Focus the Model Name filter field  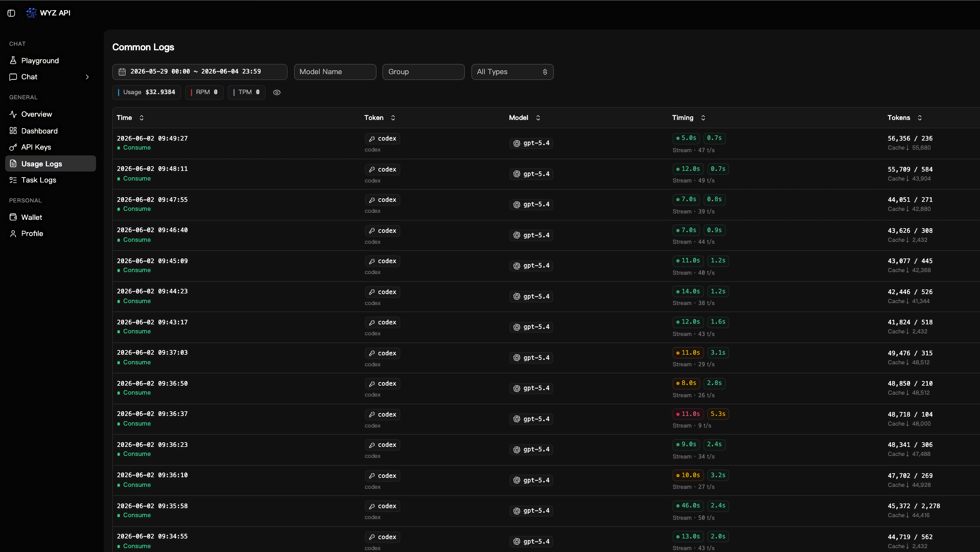click(335, 72)
